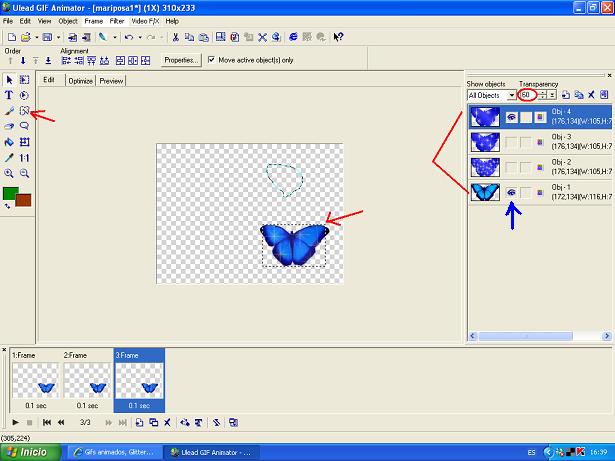Image resolution: width=615 pixels, height=461 pixels.
Task: Click the Open file folder icon
Action: click(26, 37)
